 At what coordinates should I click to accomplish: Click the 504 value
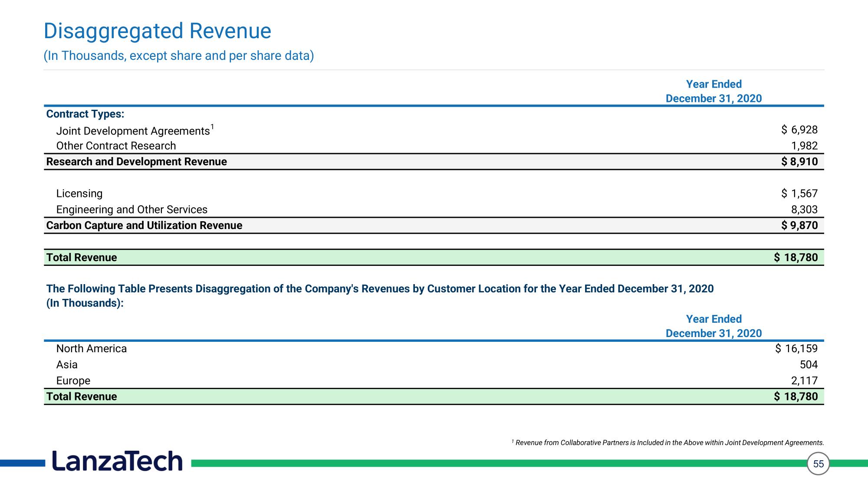click(809, 365)
